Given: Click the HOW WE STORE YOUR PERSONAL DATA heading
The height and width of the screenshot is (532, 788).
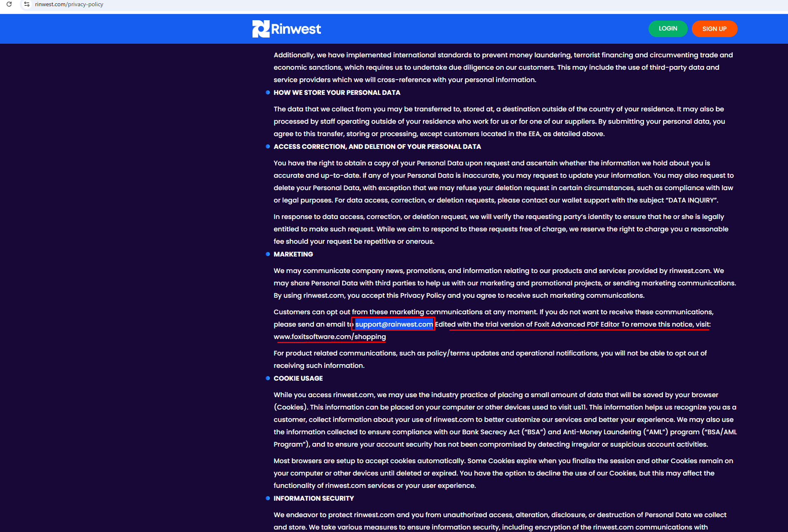Looking at the screenshot, I should point(337,92).
